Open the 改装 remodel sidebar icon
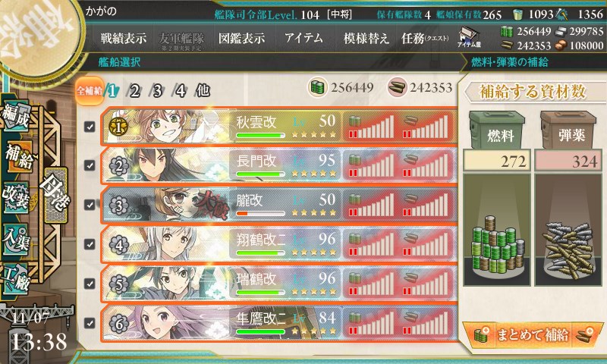Image resolution: width=607 pixels, height=364 pixels. click(x=16, y=197)
